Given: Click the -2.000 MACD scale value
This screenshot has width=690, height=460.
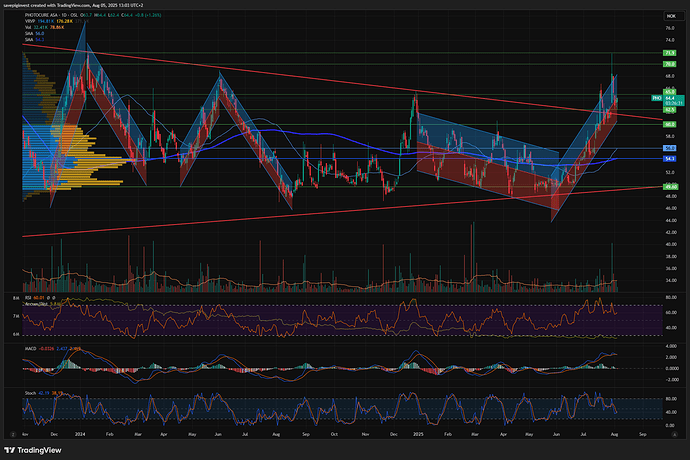Looking at the screenshot, I should coord(672,379).
